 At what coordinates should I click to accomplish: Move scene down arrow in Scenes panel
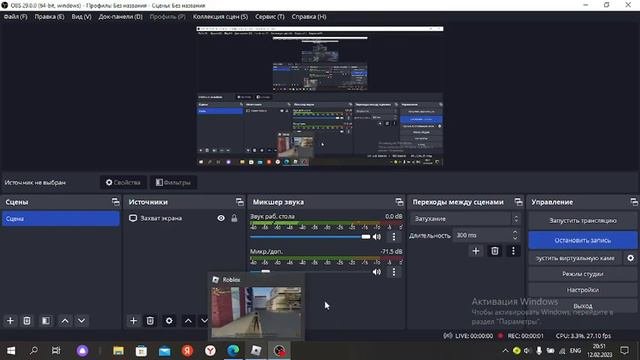[x=82, y=321]
